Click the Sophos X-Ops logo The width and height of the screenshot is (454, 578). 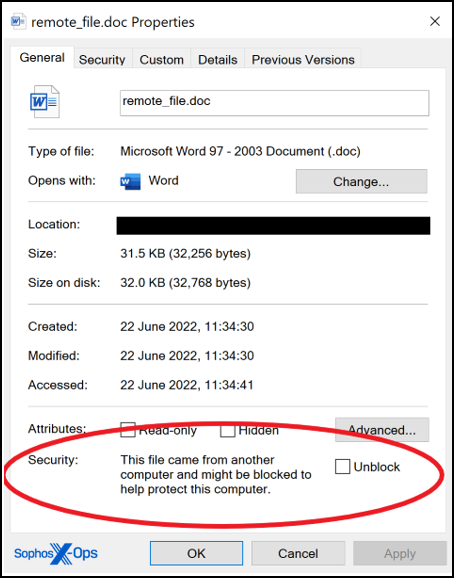coord(56,553)
